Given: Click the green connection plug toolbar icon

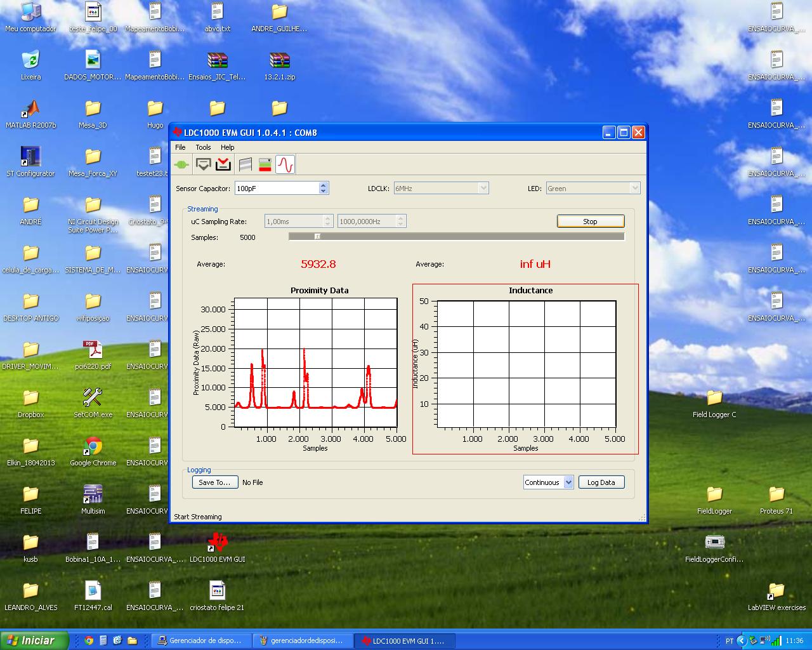Looking at the screenshot, I should click(181, 165).
